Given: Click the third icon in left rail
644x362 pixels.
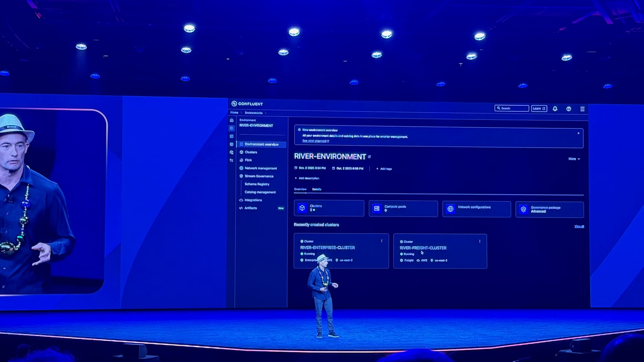Looking at the screenshot, I should click(231, 136).
